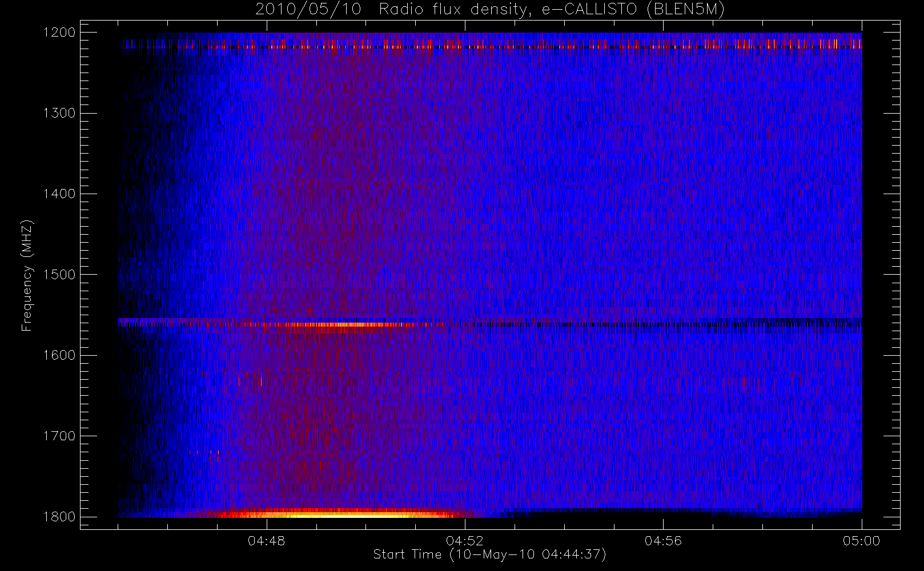Click the 'Frequency (MHZ)' axis label
The image size is (924, 571).
27,275
